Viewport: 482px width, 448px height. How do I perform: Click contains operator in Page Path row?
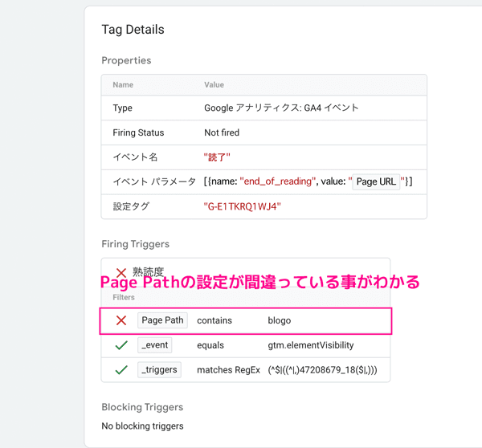click(214, 320)
